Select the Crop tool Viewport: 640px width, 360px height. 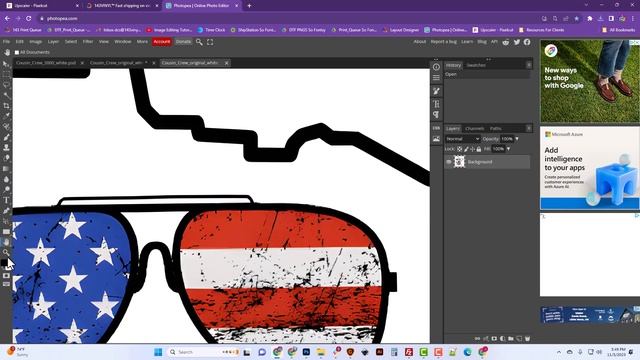(x=6, y=106)
